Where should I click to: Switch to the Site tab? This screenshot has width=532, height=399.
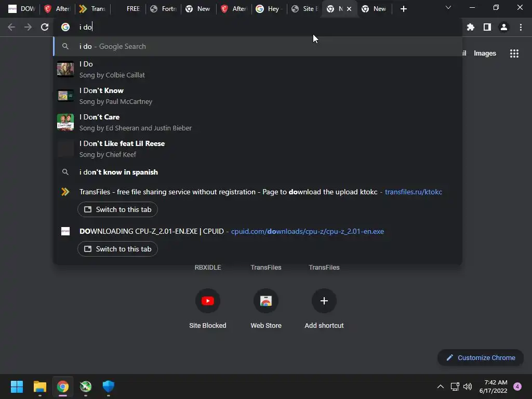coord(304,9)
